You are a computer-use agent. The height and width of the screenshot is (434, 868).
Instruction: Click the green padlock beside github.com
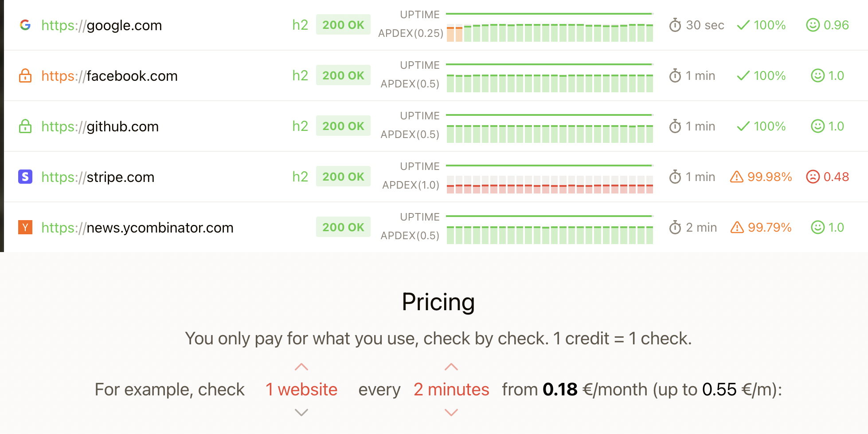click(25, 126)
